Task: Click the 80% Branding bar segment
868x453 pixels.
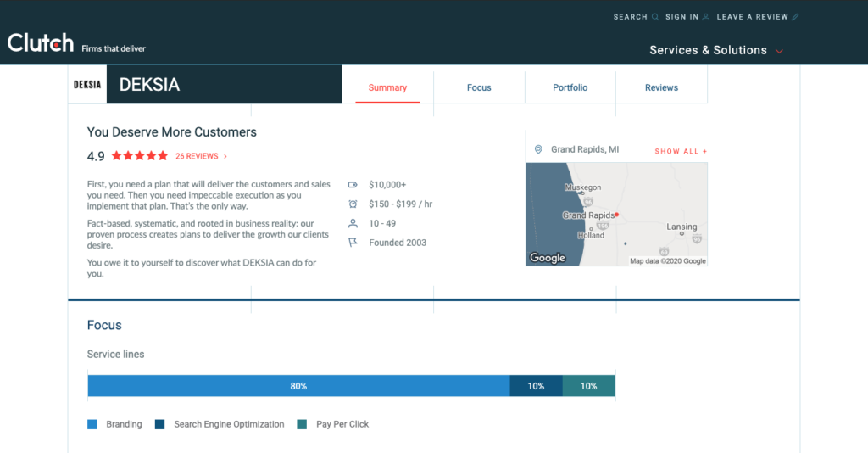Action: coord(298,386)
